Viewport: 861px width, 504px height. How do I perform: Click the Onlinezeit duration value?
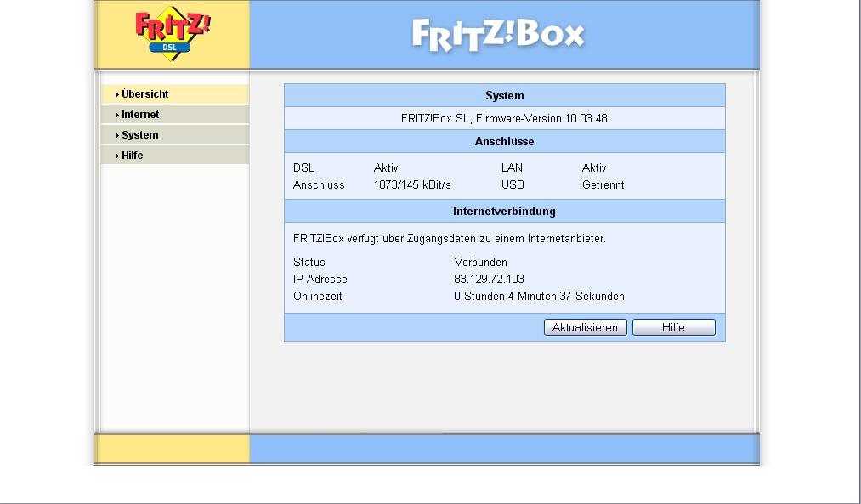tap(539, 297)
